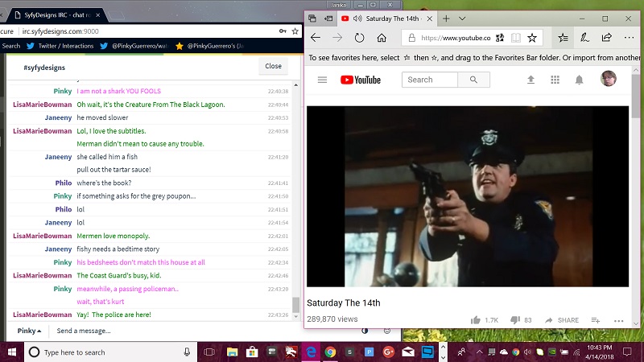Click the chat scrollbar down arrow
Screen dimensions: 644x362
point(296,316)
